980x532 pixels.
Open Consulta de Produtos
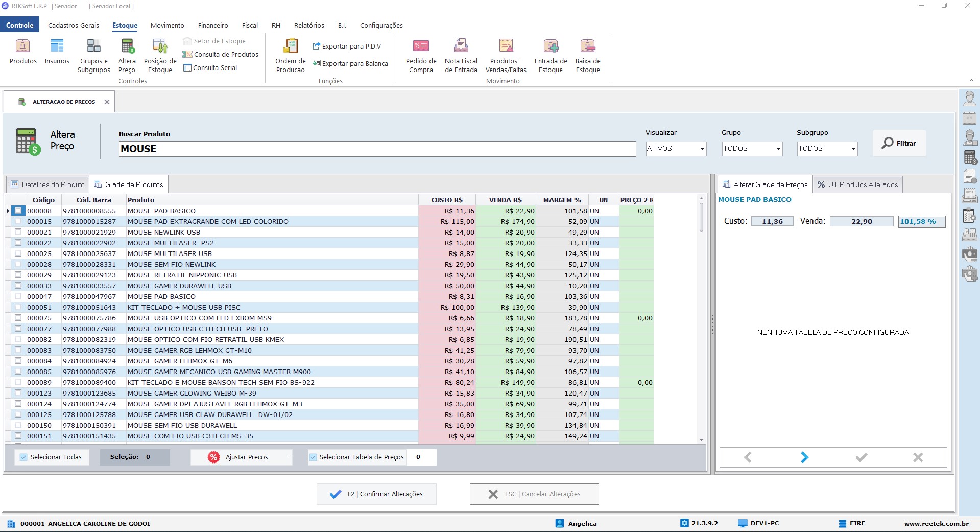coord(221,54)
